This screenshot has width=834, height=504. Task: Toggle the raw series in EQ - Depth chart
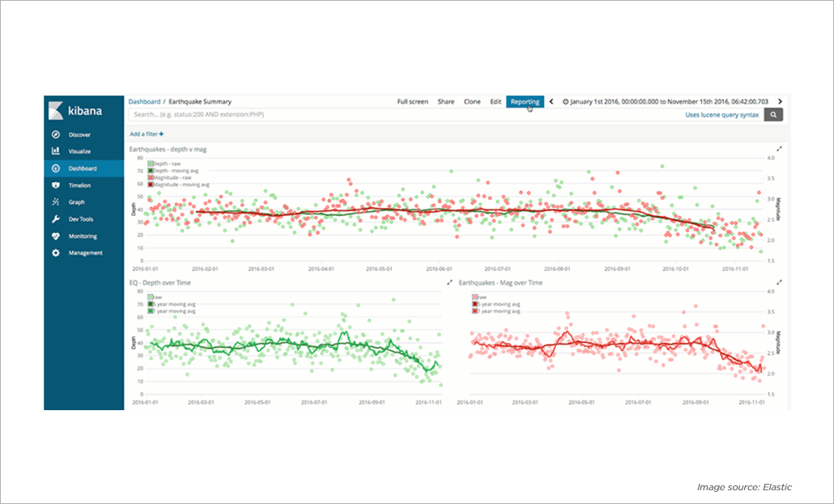click(x=156, y=296)
